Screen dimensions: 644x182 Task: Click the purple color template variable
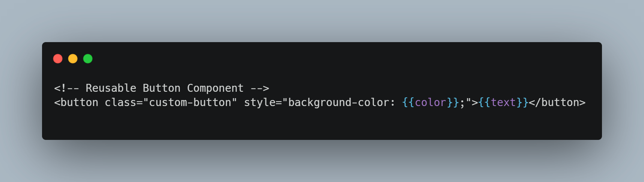tap(430, 102)
